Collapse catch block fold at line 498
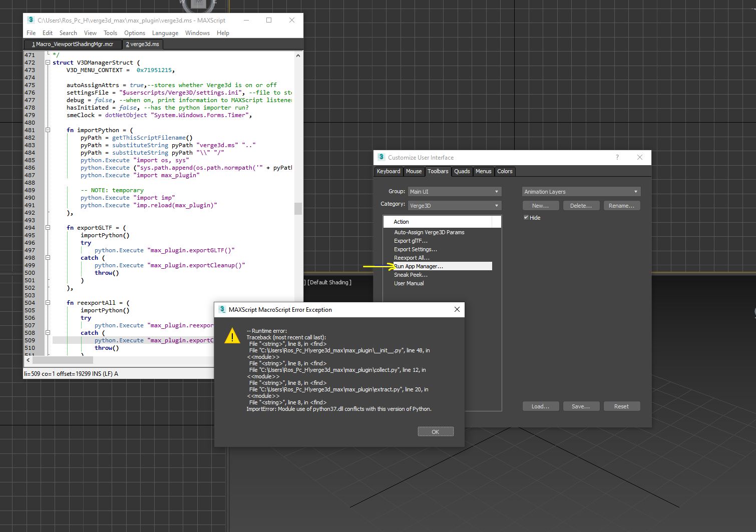Image resolution: width=756 pixels, height=532 pixels. (x=48, y=258)
